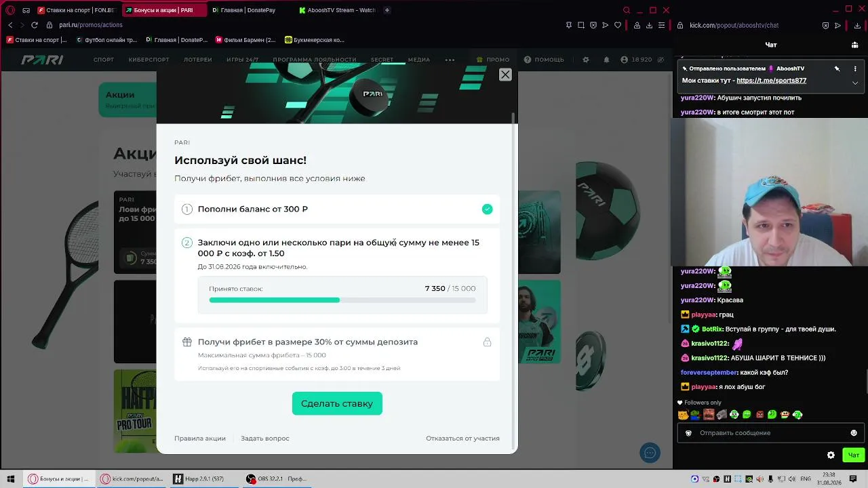Image resolution: width=868 pixels, height=488 pixels.
Task: Reload the pari.ru page
Action: [35, 25]
